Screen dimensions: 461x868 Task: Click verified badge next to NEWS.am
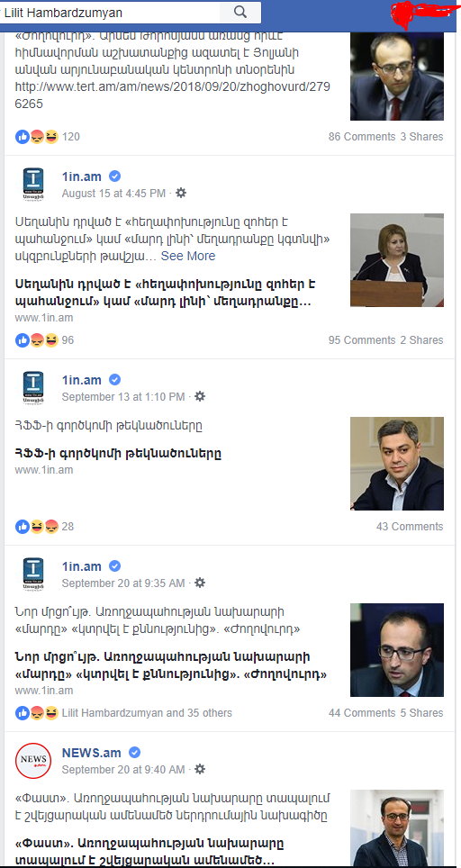(134, 753)
